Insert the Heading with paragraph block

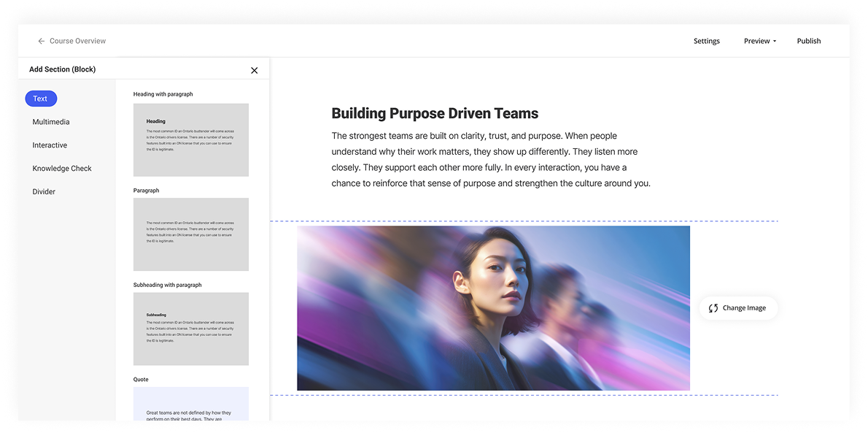pos(190,139)
